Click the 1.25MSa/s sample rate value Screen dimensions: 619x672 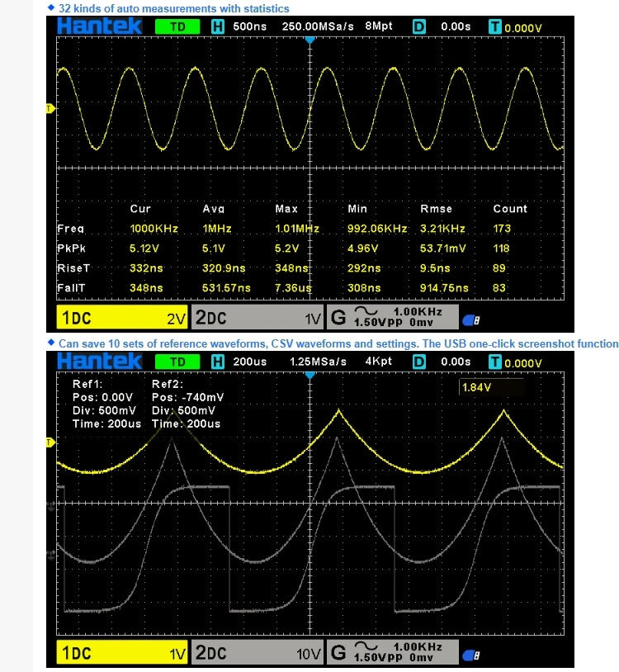319,362
